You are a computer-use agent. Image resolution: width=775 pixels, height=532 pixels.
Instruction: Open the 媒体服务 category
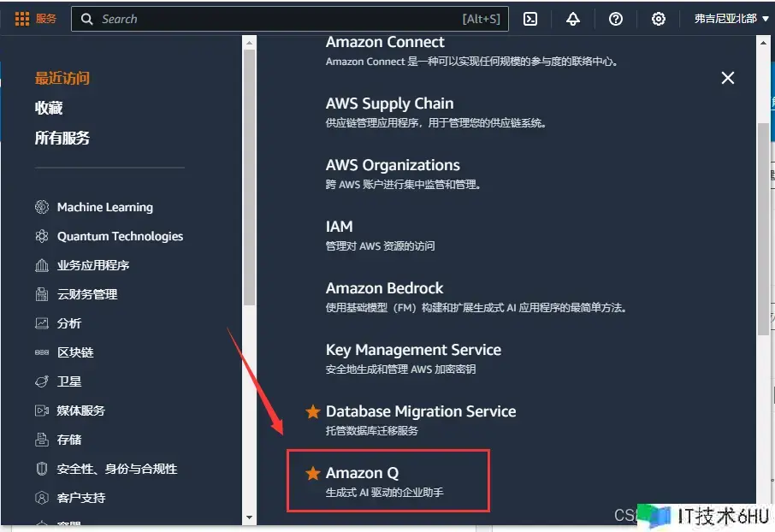(x=81, y=411)
